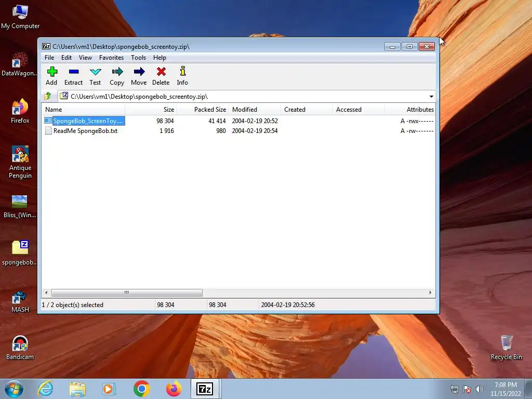Click the Extract toolbar icon
The image size is (532, 399).
coord(74,72)
